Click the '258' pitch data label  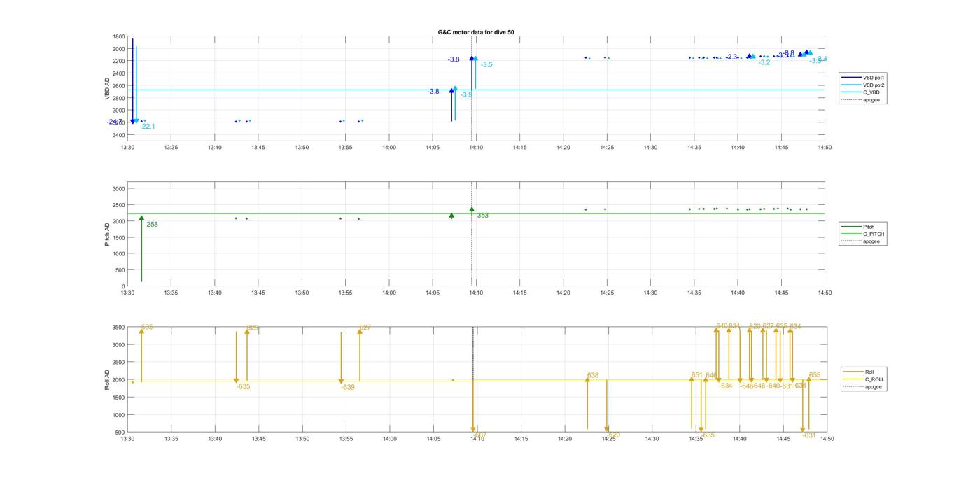(x=152, y=225)
